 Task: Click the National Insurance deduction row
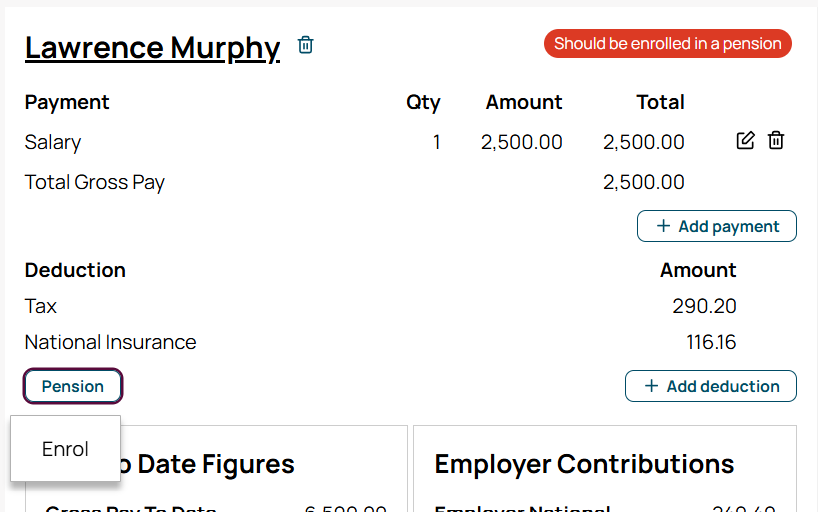point(380,342)
